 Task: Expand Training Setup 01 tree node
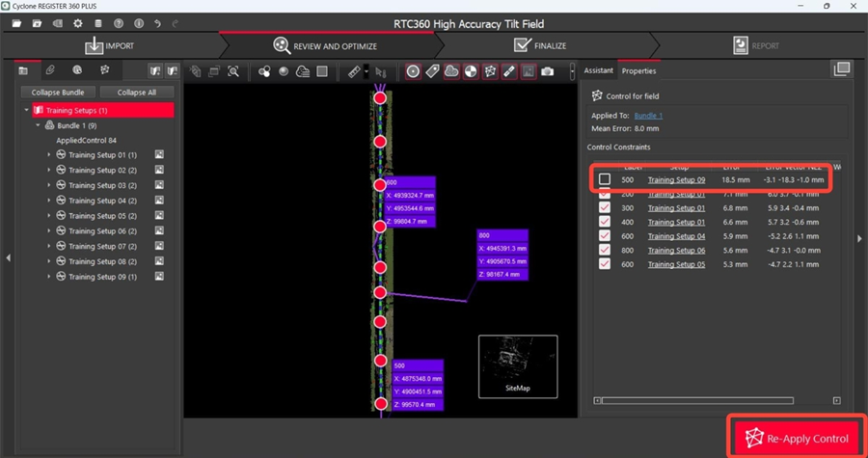tap(49, 155)
